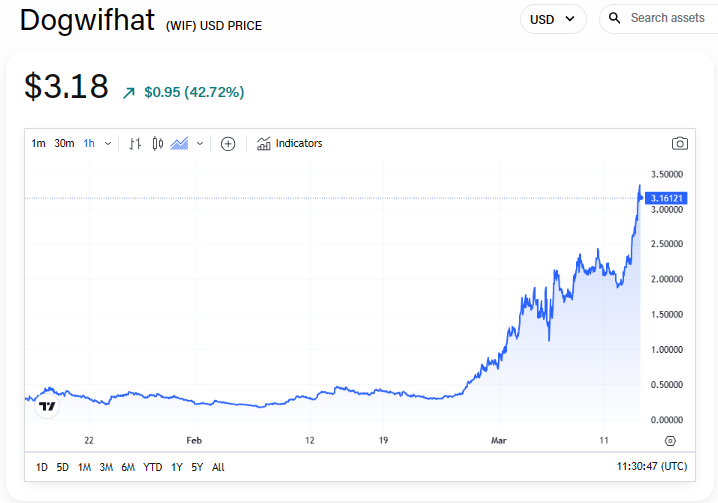Viewport: 718px width, 503px height.
Task: Click the 3.16121 current price label
Action: [x=665, y=198]
